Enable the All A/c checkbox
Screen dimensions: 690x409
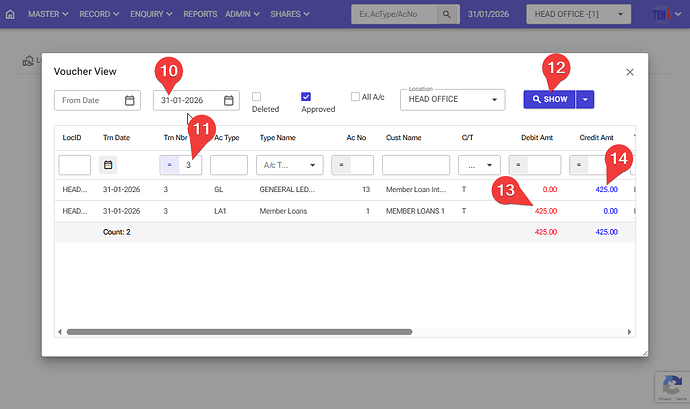coord(355,96)
